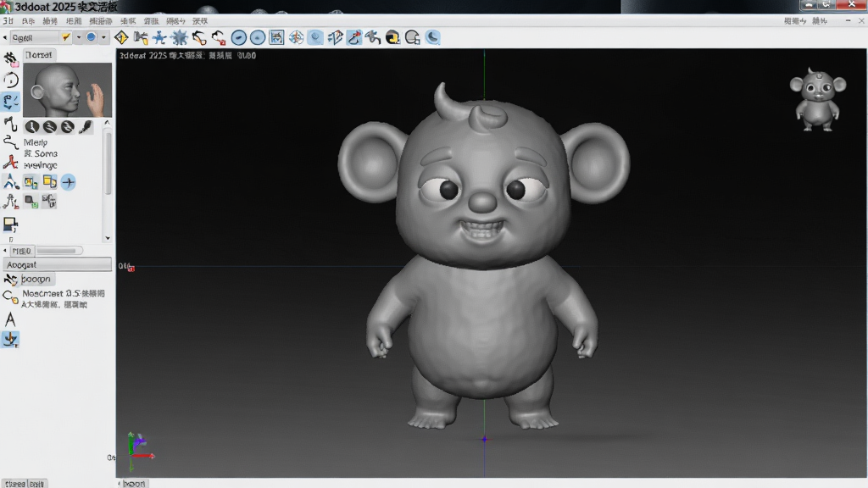
Task: Click the mini character thumbnail in viewport corner
Action: click(x=818, y=100)
